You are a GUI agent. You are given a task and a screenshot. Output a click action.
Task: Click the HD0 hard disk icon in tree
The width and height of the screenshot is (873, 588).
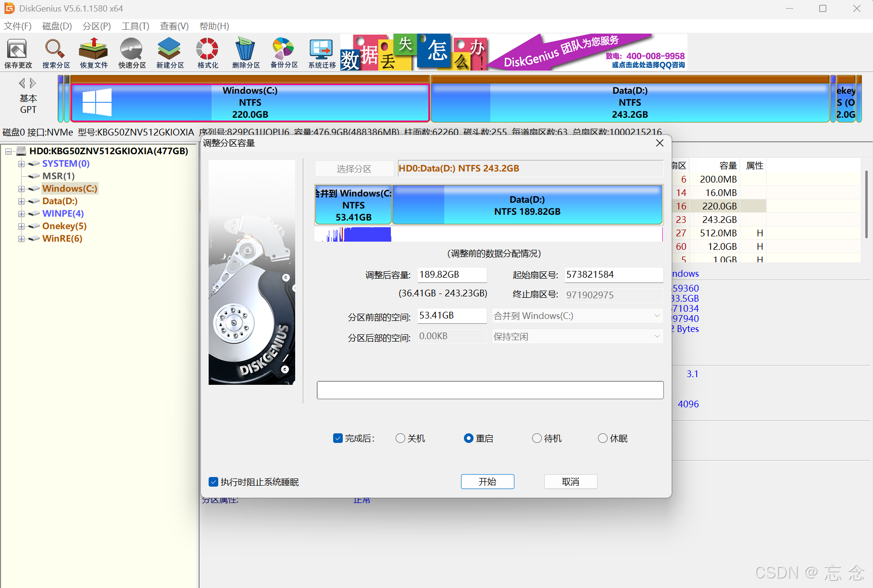point(21,151)
